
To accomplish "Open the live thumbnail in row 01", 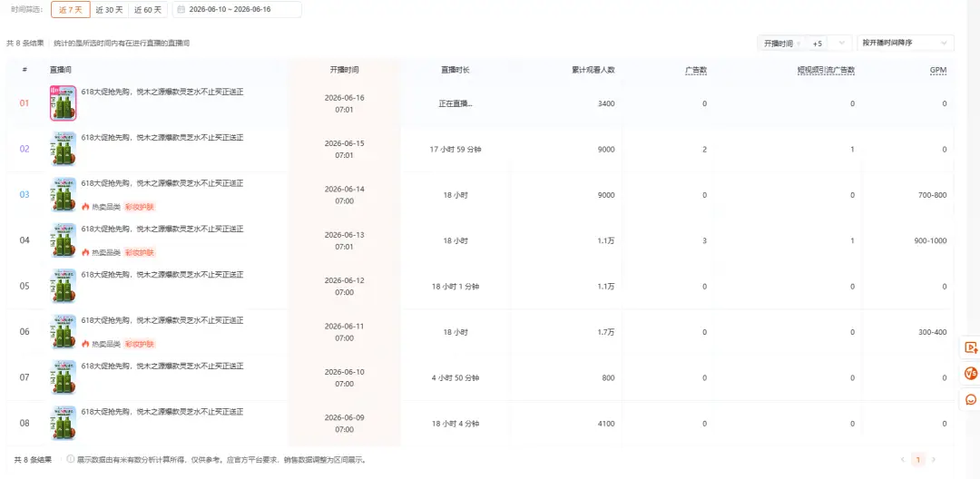I will click(x=64, y=103).
